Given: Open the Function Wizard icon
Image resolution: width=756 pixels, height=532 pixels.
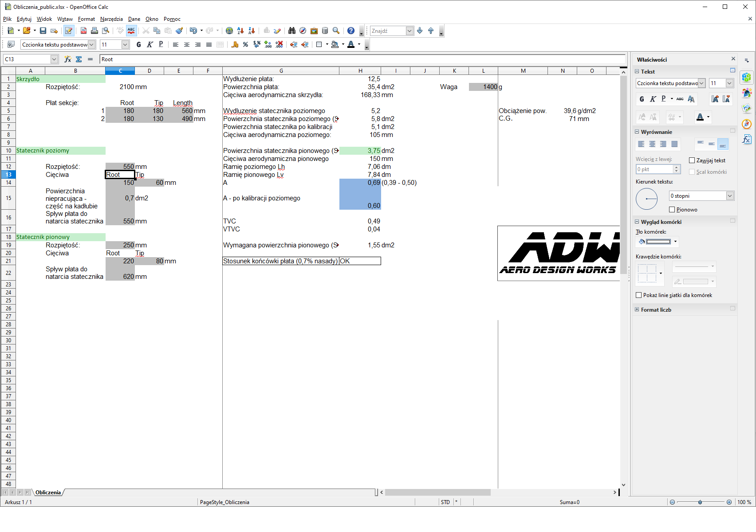Looking at the screenshot, I should coord(67,59).
